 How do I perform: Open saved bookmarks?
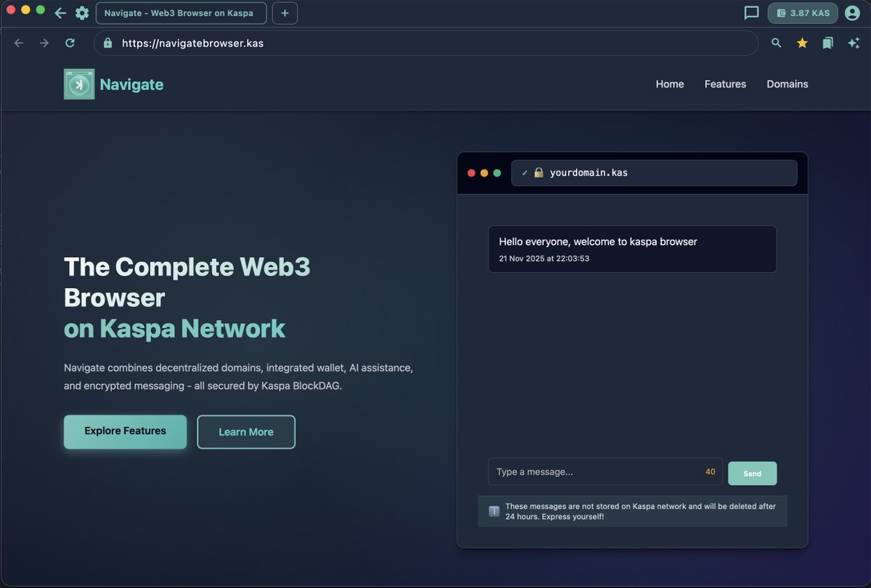tap(827, 43)
